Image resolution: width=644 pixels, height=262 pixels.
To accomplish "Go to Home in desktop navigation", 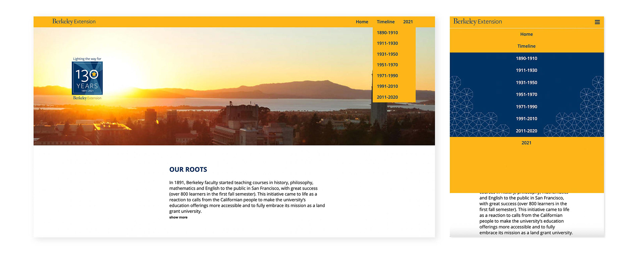I will pos(362,22).
